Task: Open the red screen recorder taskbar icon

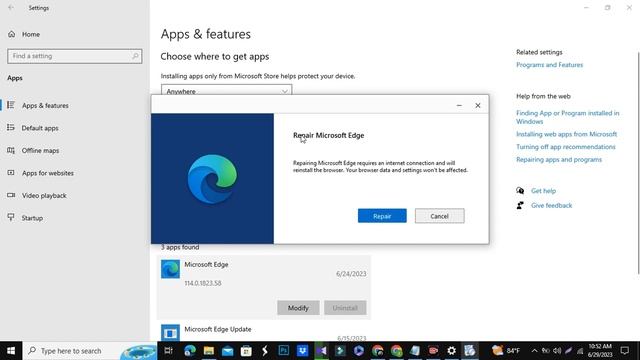Action: click(433, 351)
